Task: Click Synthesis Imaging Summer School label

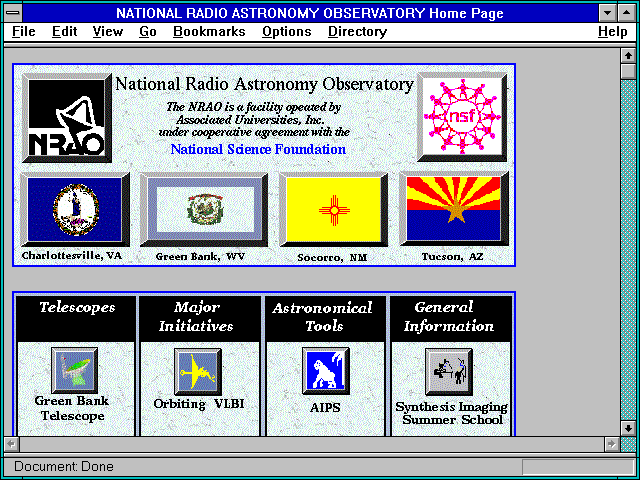Action: point(452,413)
